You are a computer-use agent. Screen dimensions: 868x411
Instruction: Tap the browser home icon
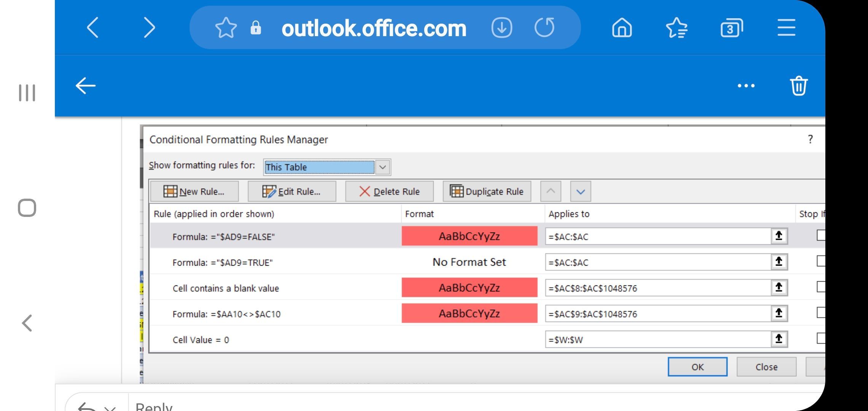622,28
